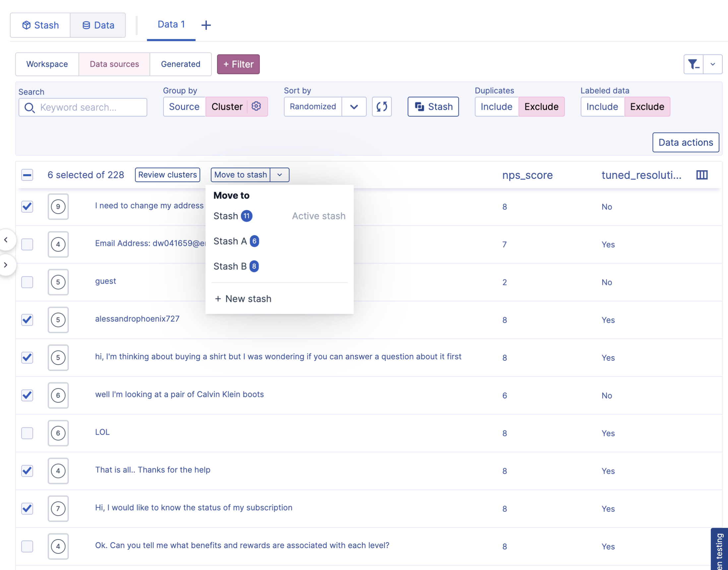Screen dimensions: 728x570
Task: Uncheck the Calvin Klein boots row
Action: [27, 395]
